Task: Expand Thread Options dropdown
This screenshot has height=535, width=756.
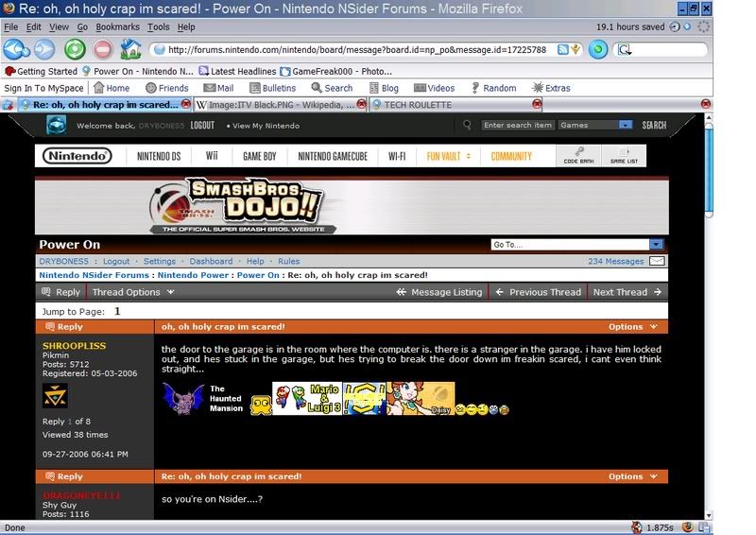Action: [133, 292]
